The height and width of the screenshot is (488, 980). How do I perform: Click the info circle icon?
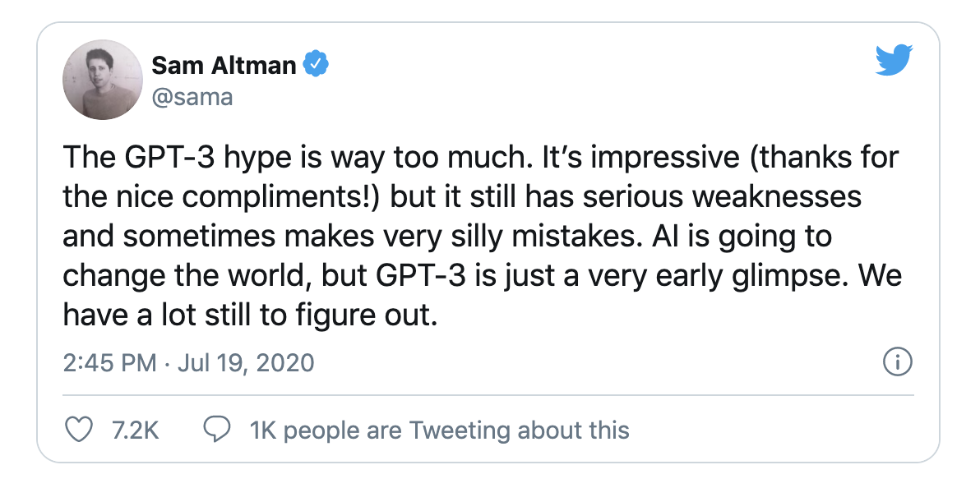coord(897,361)
